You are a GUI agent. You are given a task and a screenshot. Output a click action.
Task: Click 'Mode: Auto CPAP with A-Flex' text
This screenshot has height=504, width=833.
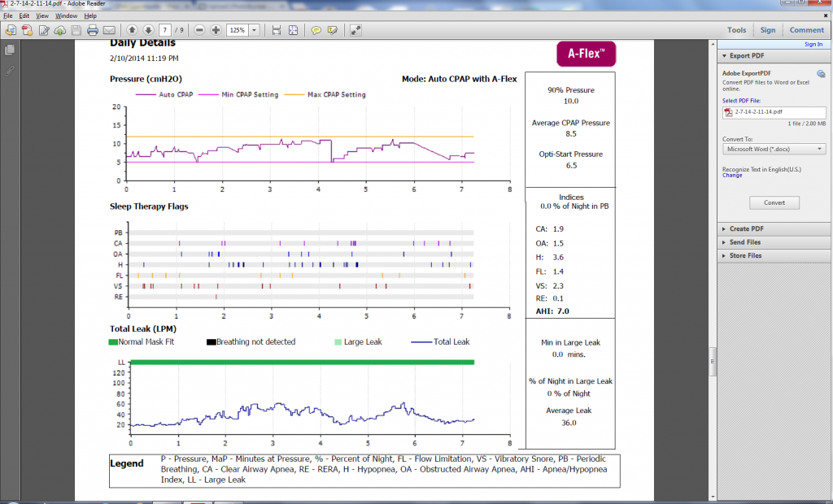pos(459,79)
